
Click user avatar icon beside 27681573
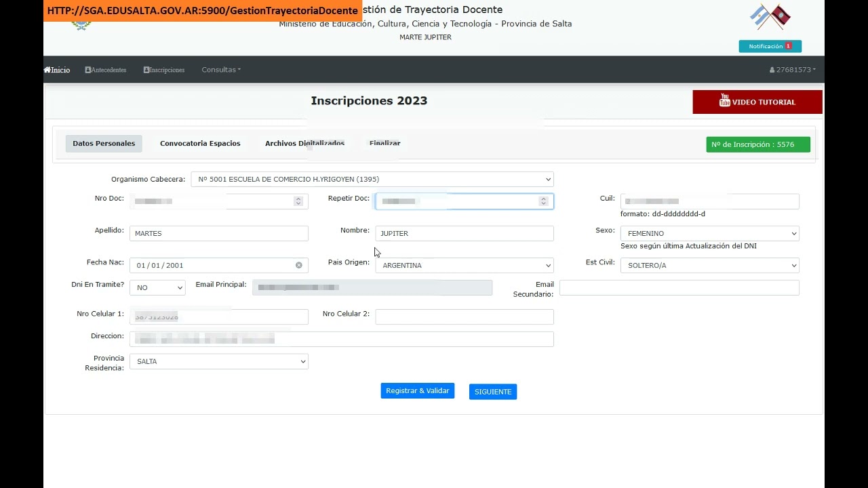click(x=772, y=70)
